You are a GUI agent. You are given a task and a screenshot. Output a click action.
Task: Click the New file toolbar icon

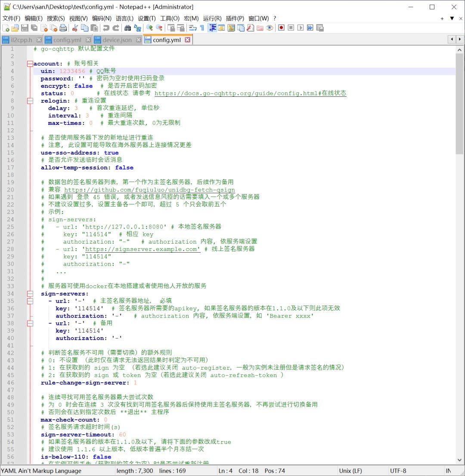click(x=6, y=28)
